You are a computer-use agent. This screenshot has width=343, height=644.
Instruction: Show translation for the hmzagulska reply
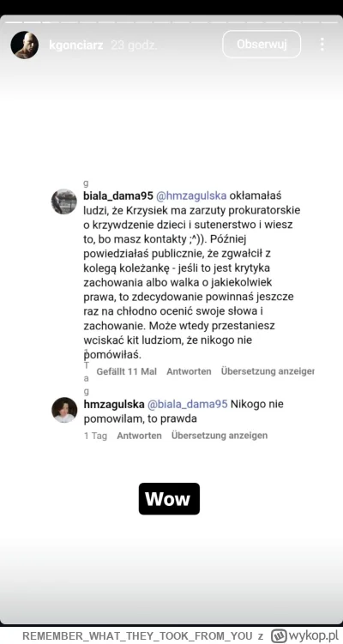click(x=220, y=436)
